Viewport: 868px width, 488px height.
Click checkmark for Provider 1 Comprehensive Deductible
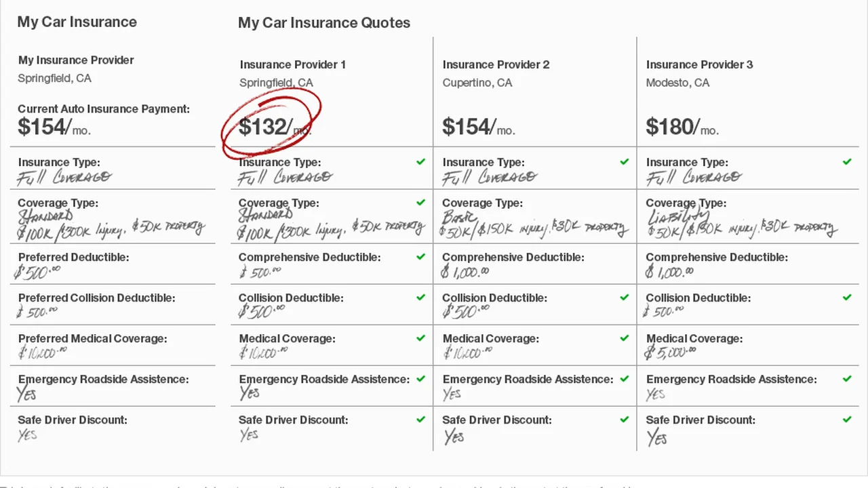pos(420,257)
